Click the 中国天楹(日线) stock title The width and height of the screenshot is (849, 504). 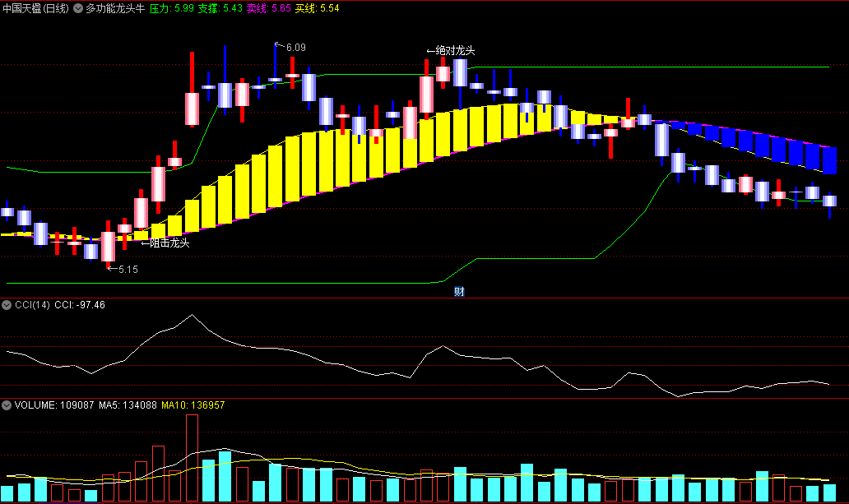coord(35,8)
